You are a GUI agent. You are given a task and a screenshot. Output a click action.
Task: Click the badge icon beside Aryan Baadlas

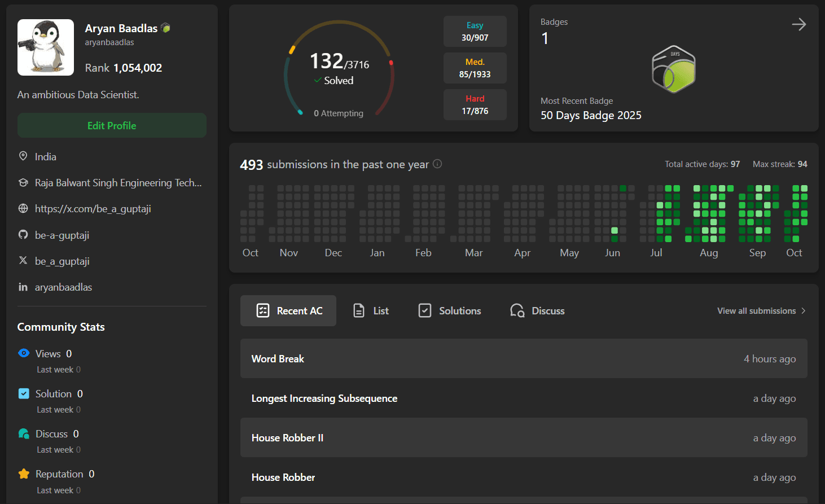pyautogui.click(x=165, y=28)
